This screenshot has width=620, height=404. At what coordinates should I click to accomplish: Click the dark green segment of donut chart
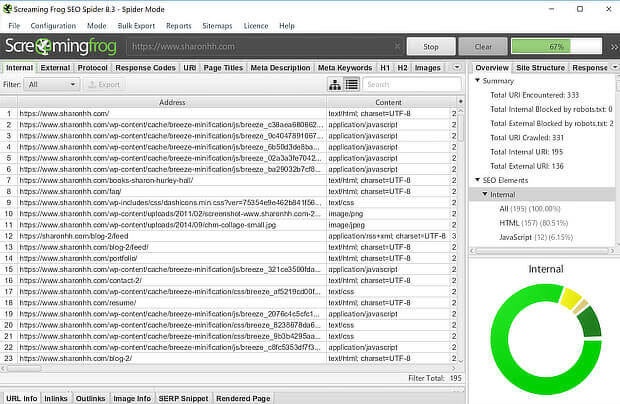[590, 321]
